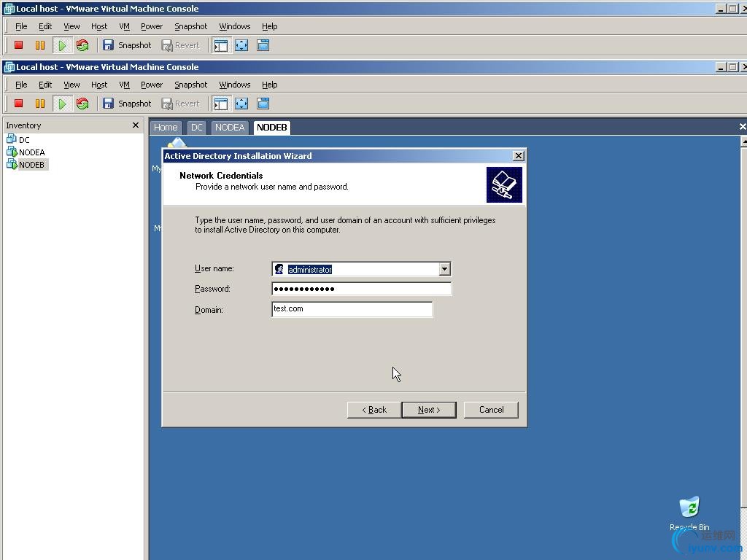Toggle inventory view icon in upper console toolbar
This screenshot has height=560, width=747.
coord(221,45)
